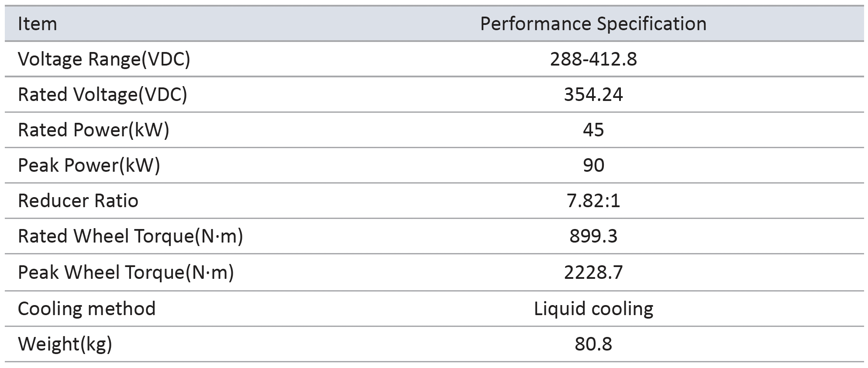Select the Rated Wheel Torque(N·m) label

click(130, 236)
